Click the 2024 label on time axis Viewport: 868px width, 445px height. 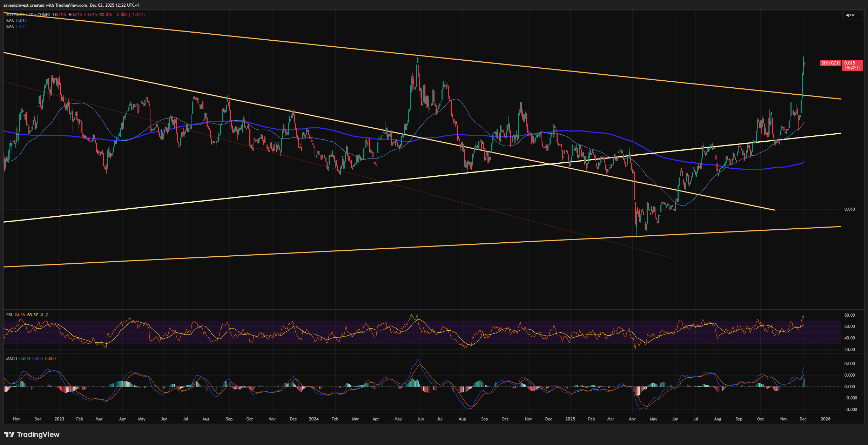314,419
